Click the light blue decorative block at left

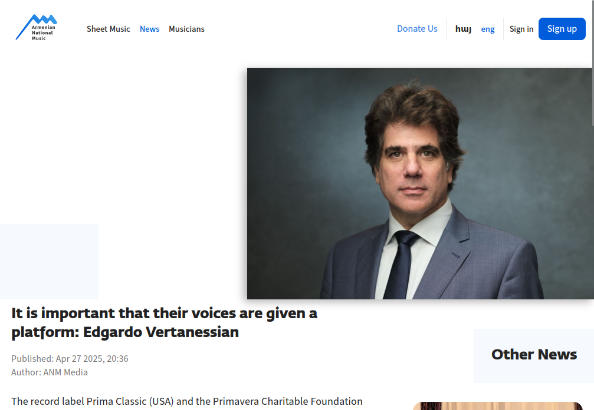click(49, 261)
